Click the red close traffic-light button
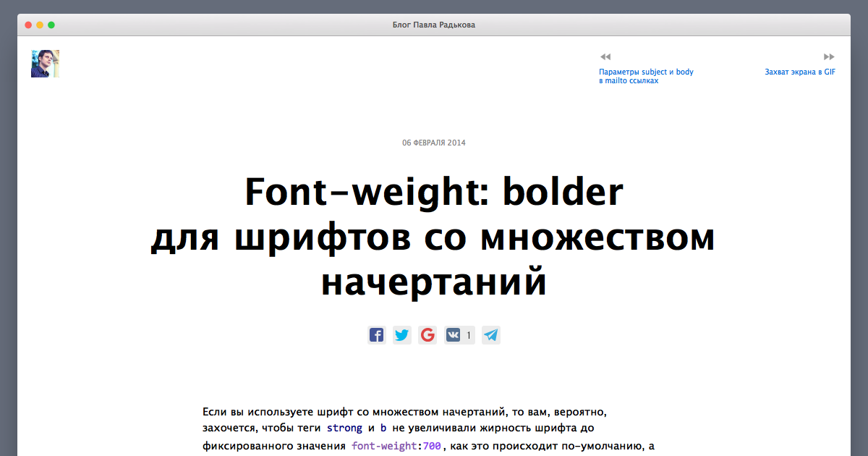This screenshot has width=868, height=456. 27,24
